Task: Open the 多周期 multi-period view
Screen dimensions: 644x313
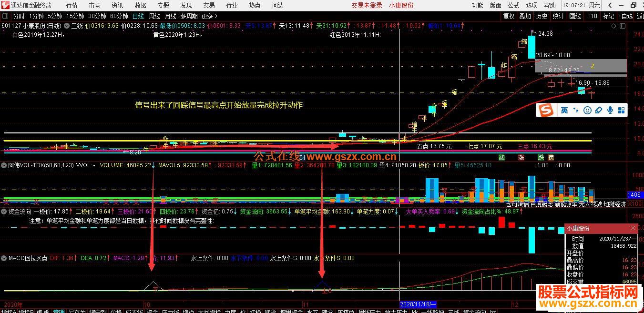Action: click(189, 16)
